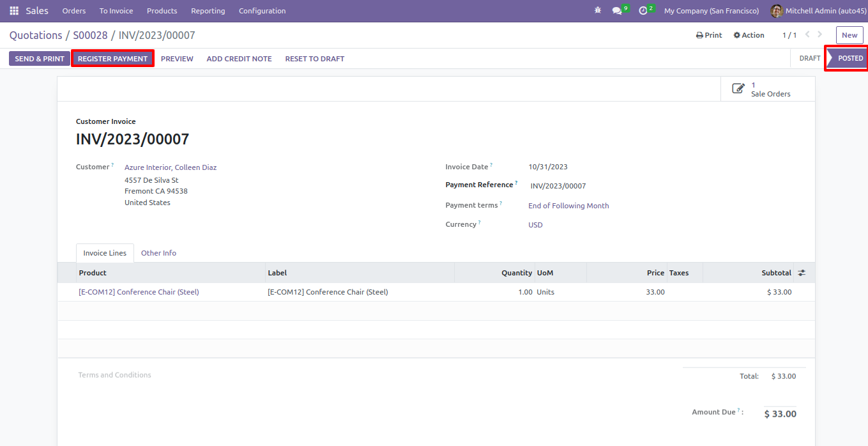Open the activities clock icon
The width and height of the screenshot is (868, 446).
(643, 11)
